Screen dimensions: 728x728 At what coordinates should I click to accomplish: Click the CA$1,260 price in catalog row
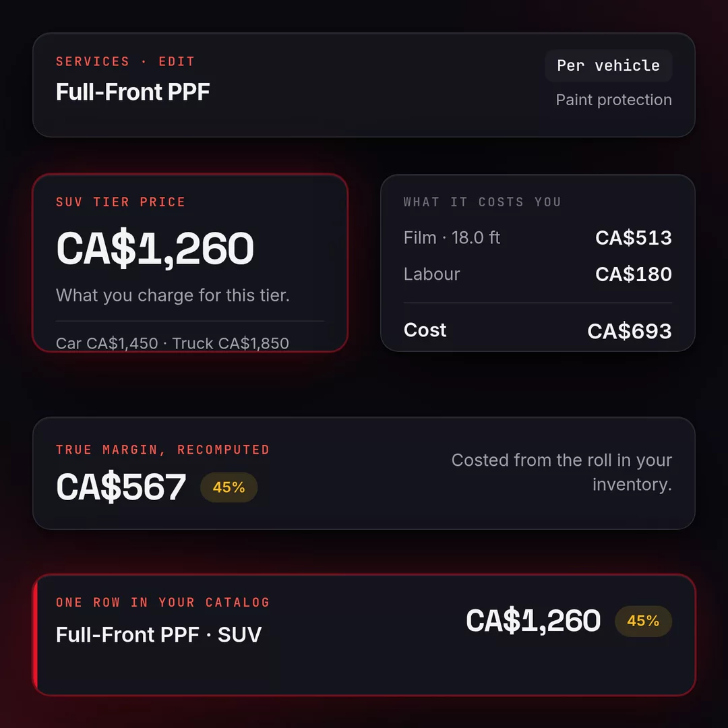click(x=533, y=621)
